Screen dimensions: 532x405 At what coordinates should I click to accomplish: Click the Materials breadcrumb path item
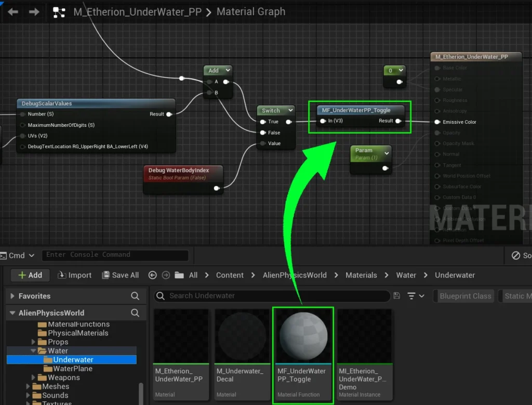(361, 275)
